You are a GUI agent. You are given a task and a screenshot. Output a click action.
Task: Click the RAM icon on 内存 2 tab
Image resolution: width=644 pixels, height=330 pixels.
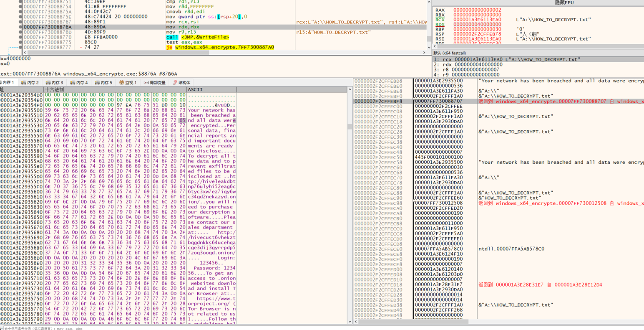click(23, 82)
